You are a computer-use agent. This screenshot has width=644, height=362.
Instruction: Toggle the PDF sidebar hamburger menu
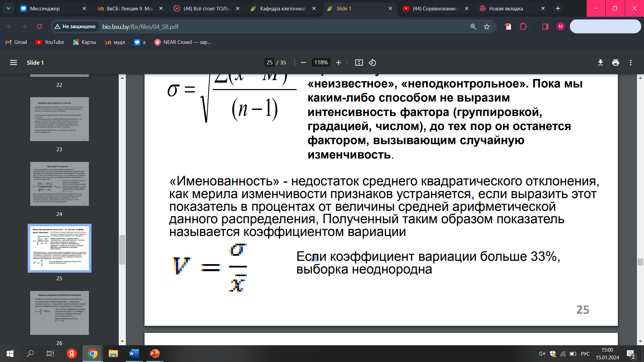click(13, 63)
